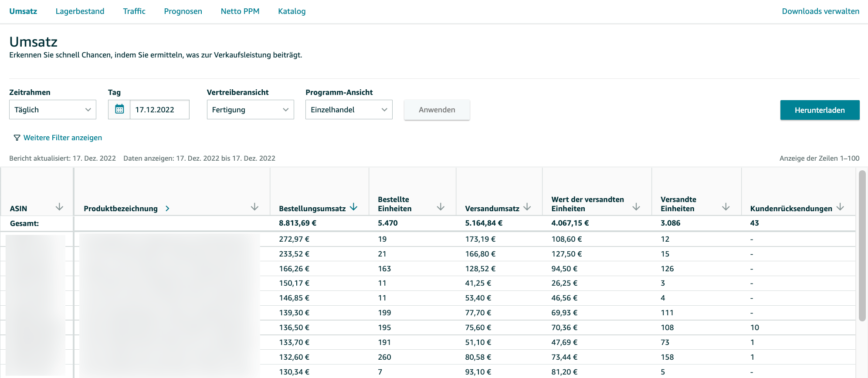
Task: Open the Prognosen tab
Action: tap(183, 11)
